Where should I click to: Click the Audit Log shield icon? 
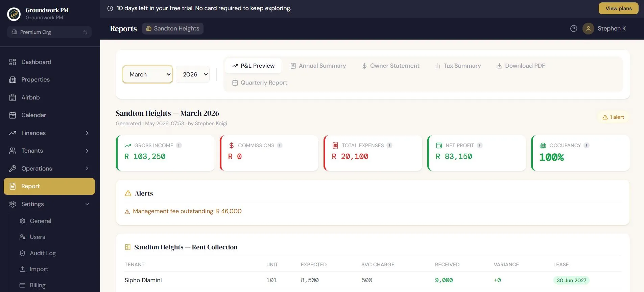point(23,253)
